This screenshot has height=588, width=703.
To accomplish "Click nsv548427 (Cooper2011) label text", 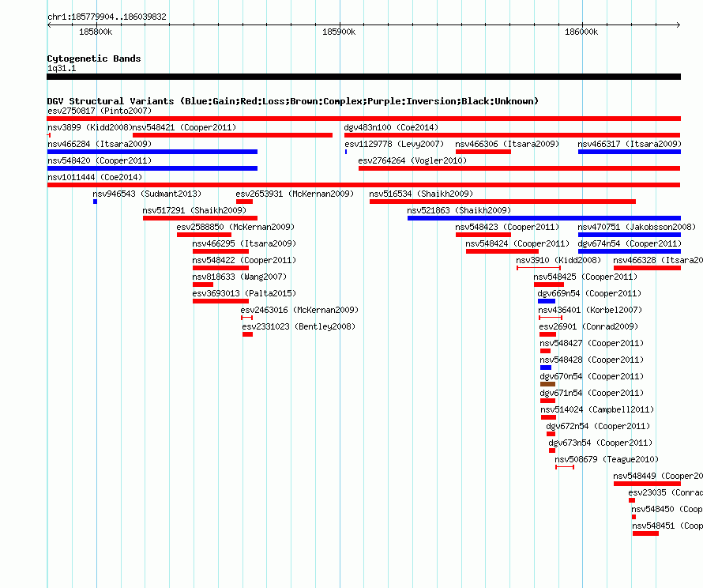I will [x=592, y=343].
